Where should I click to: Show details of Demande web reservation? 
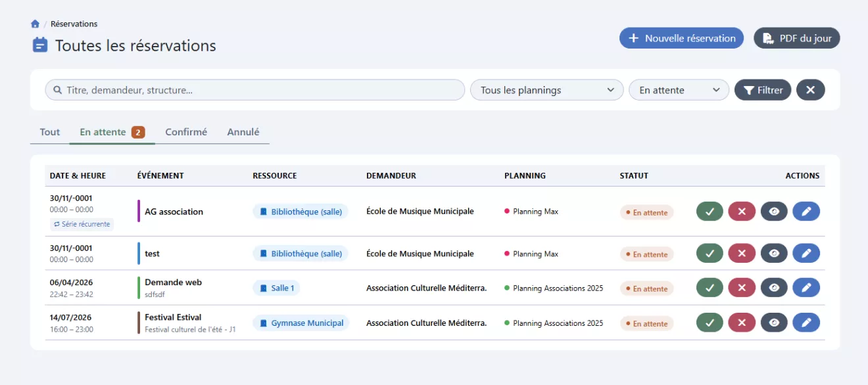pyautogui.click(x=774, y=288)
